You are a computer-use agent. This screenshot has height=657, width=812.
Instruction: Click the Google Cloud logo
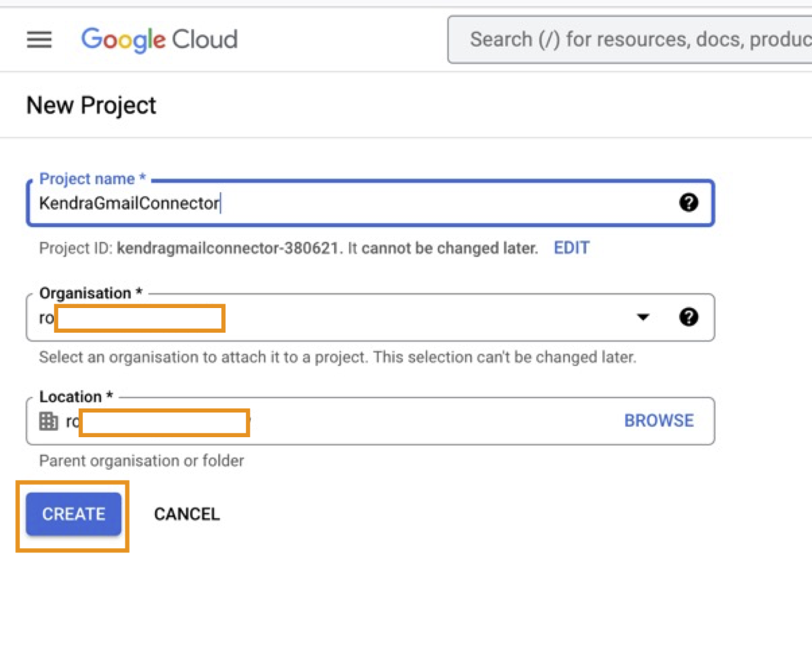(x=160, y=40)
